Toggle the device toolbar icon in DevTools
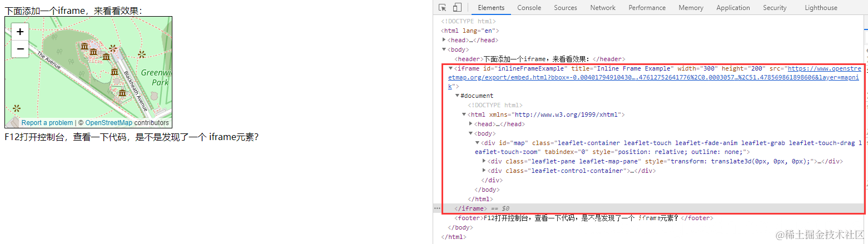 (x=457, y=7)
